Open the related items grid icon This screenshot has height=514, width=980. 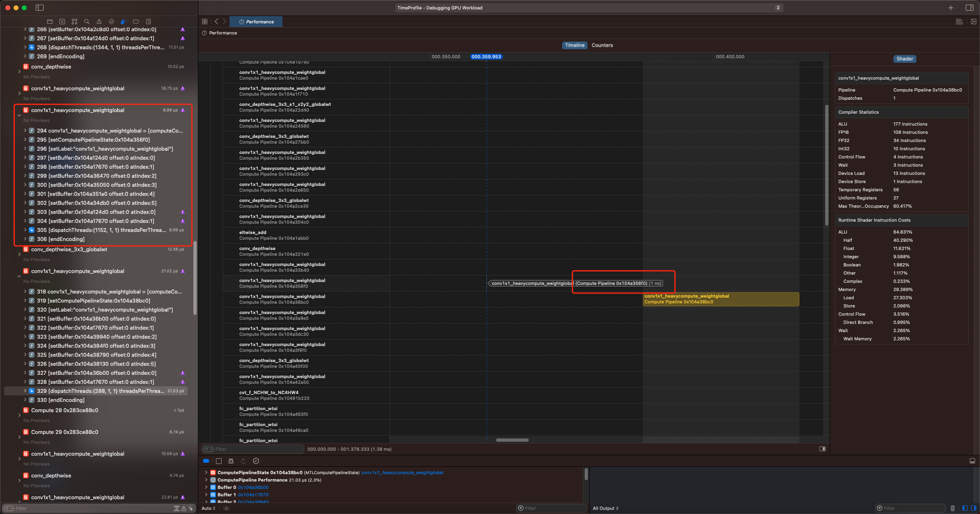coord(204,22)
